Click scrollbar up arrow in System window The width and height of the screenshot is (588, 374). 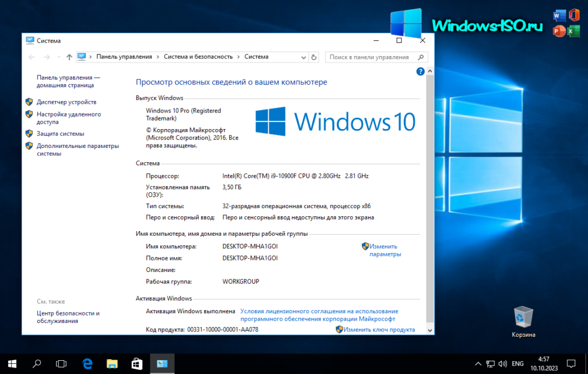(x=430, y=71)
